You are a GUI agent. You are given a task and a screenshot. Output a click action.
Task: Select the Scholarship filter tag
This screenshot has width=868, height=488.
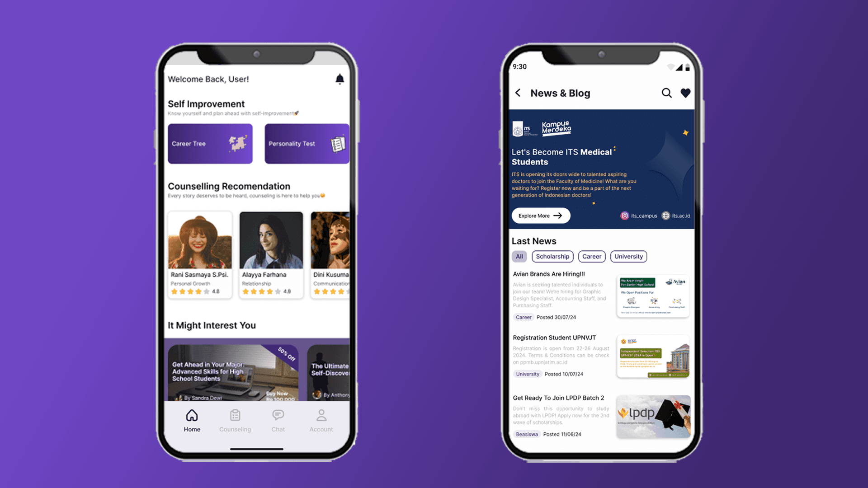coord(552,256)
